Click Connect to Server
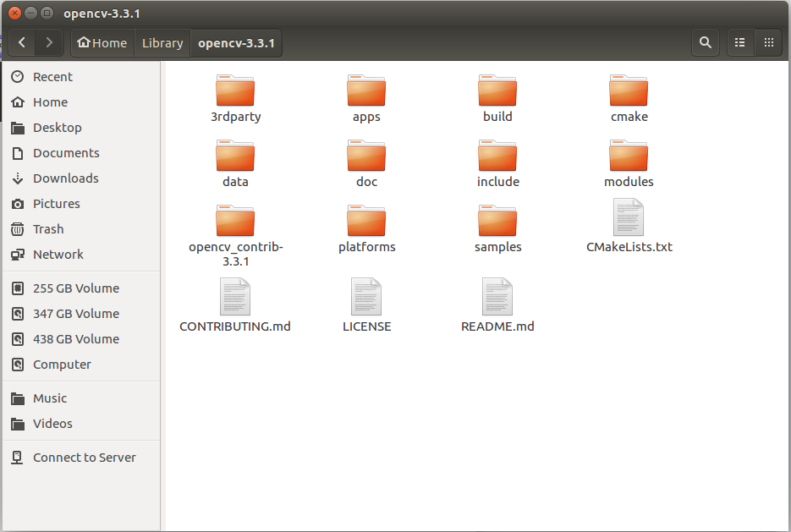This screenshot has height=532, width=791. tap(82, 458)
